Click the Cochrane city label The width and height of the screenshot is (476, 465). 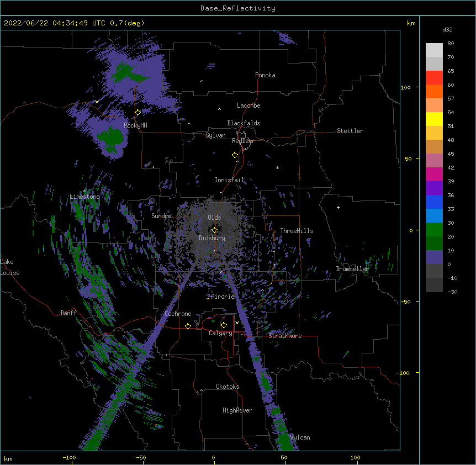pos(178,314)
